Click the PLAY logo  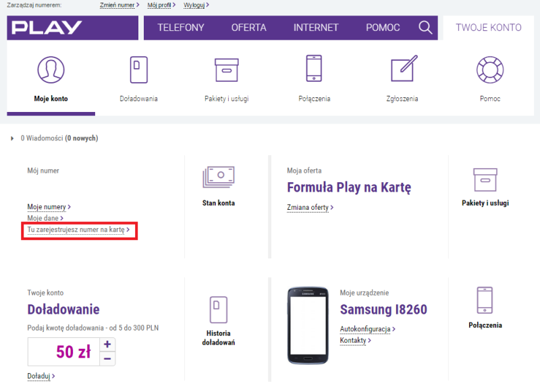click(x=47, y=28)
